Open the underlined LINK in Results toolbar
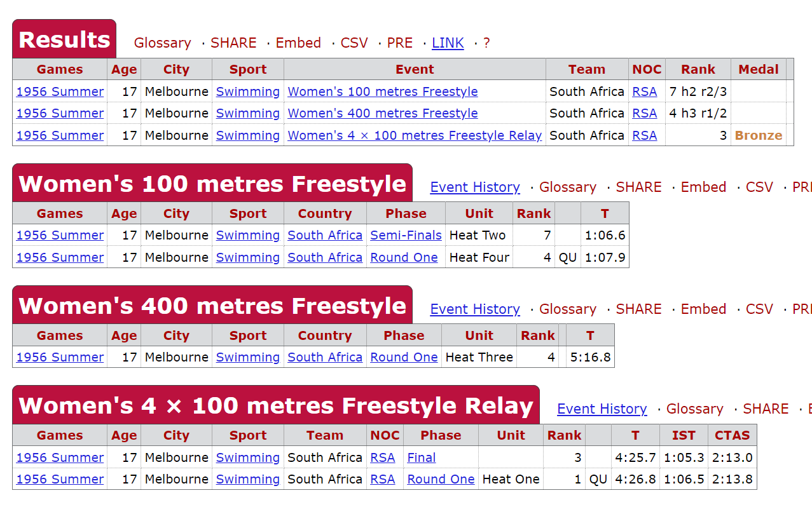812x514 pixels. [x=448, y=43]
